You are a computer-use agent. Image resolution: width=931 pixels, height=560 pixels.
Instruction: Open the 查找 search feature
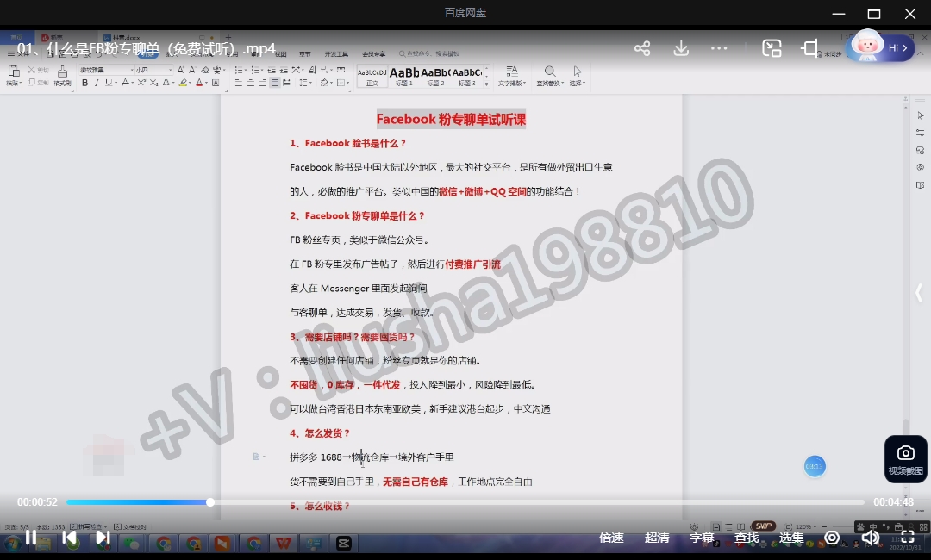747,538
